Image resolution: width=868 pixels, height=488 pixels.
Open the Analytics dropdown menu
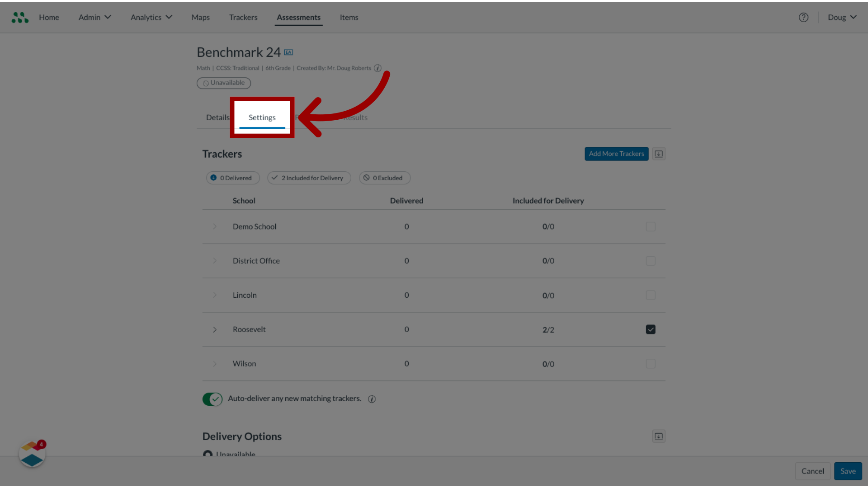pyautogui.click(x=151, y=17)
